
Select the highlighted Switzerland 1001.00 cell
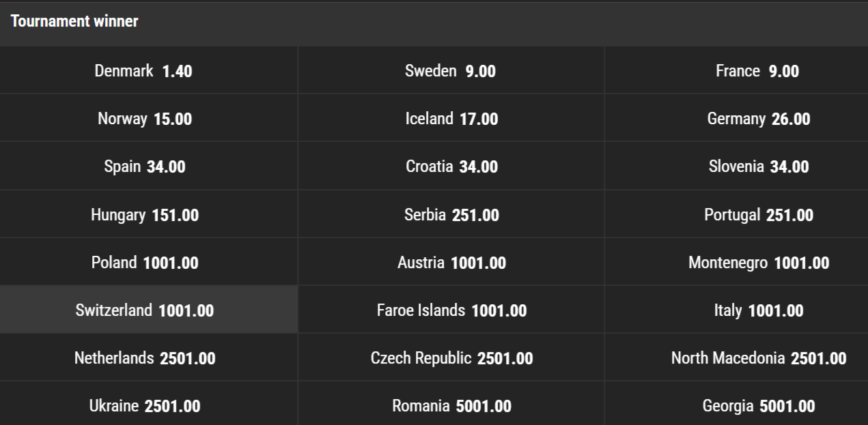click(x=144, y=311)
